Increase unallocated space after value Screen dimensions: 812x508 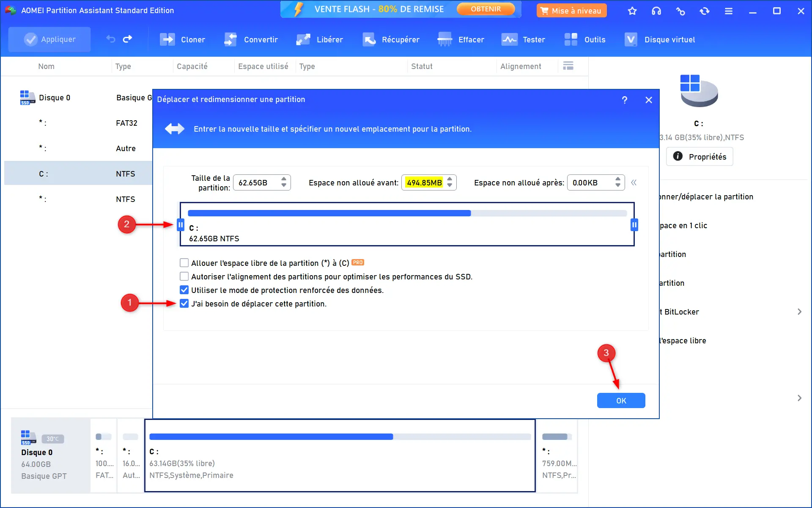[x=618, y=179]
